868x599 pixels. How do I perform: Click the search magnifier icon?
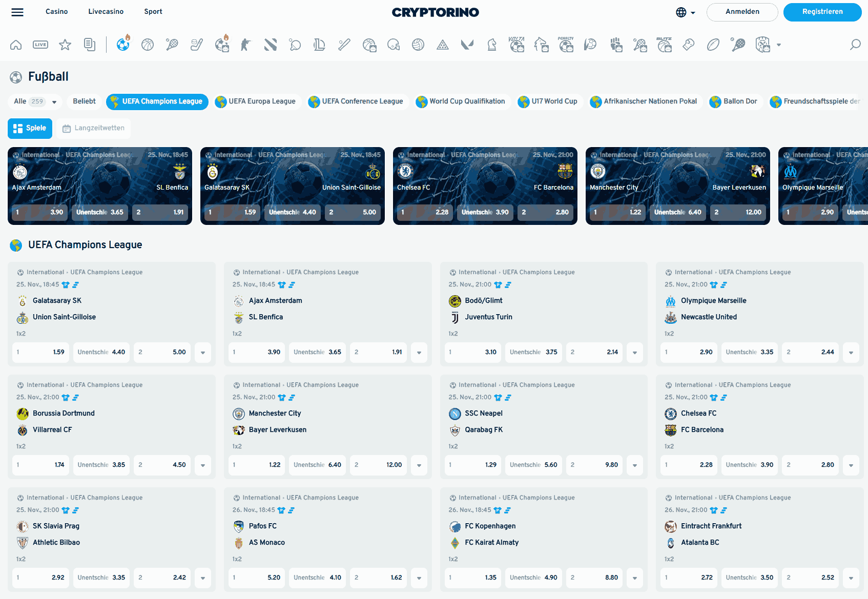(855, 45)
